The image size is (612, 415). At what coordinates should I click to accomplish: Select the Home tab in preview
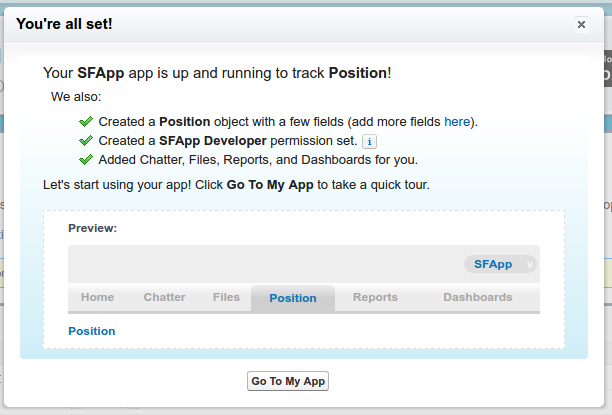pos(97,297)
